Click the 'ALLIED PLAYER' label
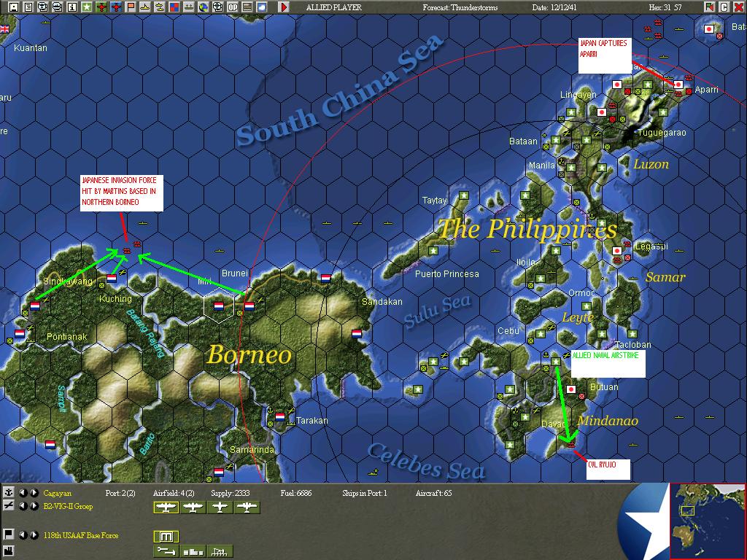 (x=334, y=7)
